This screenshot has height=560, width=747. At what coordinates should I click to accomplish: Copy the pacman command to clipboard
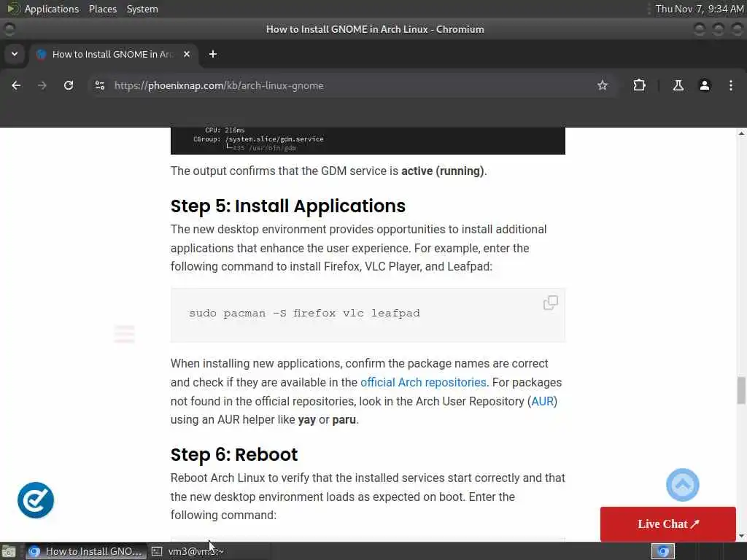[550, 303]
